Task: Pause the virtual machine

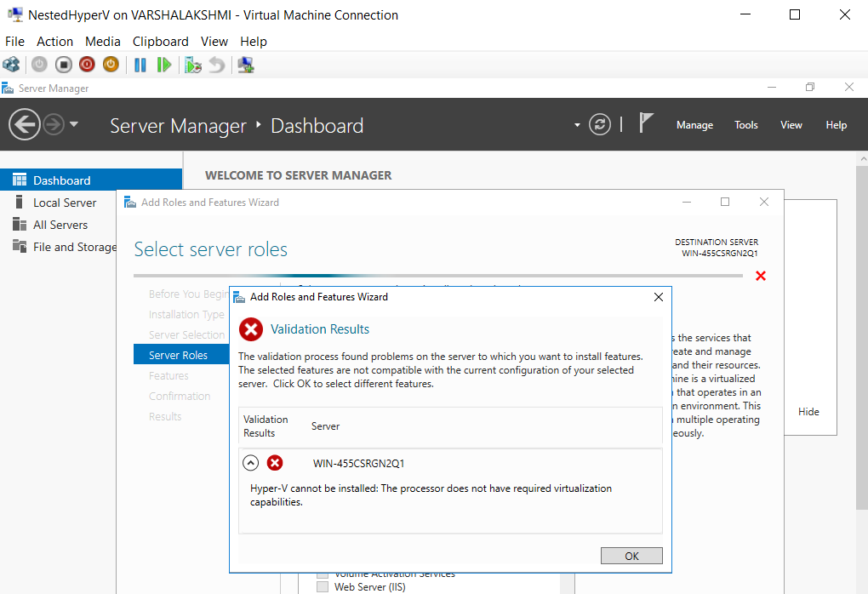Action: coord(140,64)
